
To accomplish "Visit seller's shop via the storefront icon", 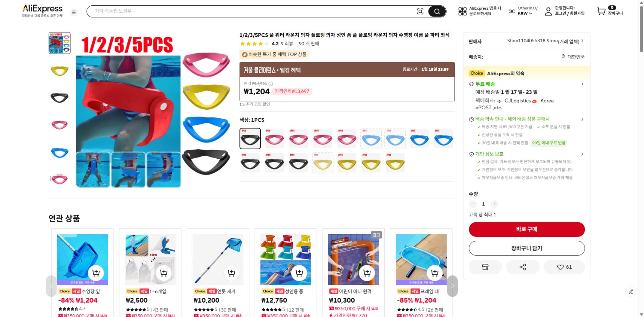I will (x=485, y=267).
